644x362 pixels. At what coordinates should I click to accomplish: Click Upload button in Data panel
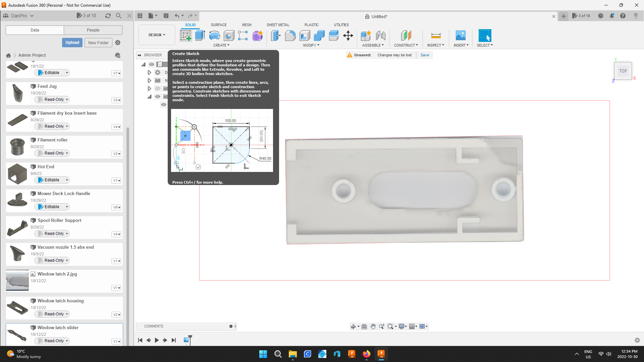tap(72, 43)
